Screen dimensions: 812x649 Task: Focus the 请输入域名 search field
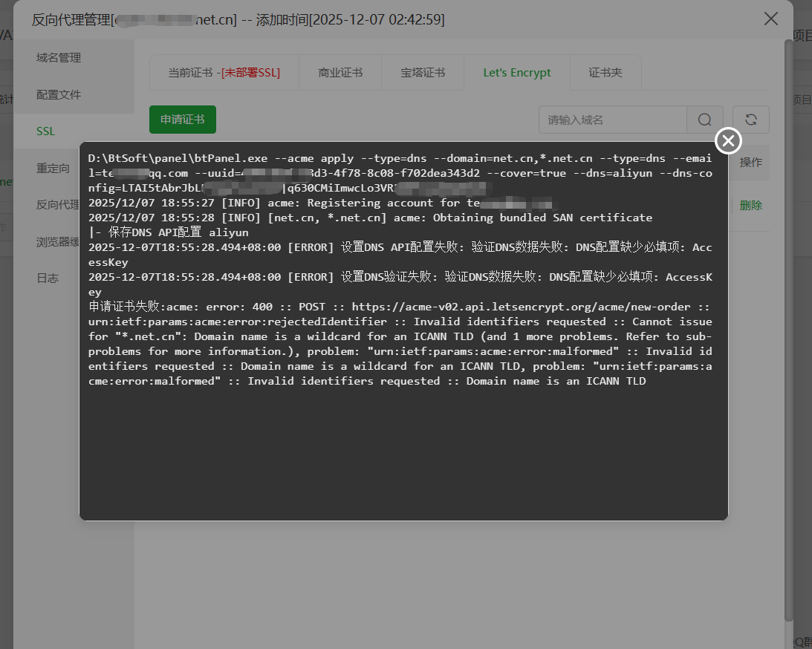(613, 120)
